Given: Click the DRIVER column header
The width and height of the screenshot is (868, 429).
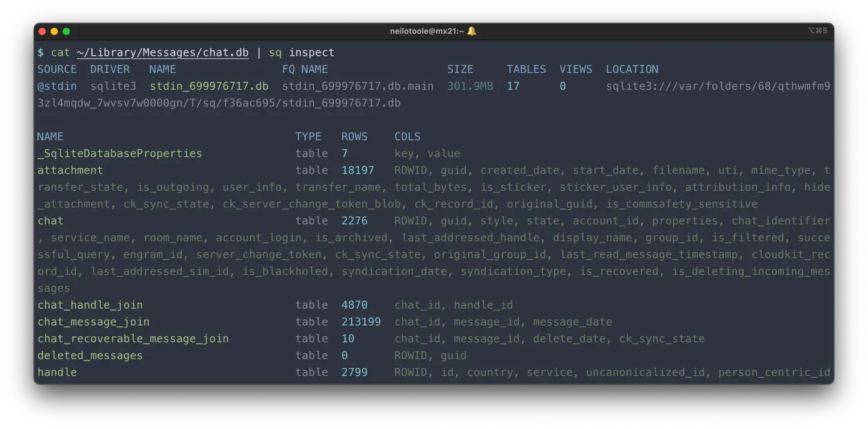Looking at the screenshot, I should (x=110, y=69).
